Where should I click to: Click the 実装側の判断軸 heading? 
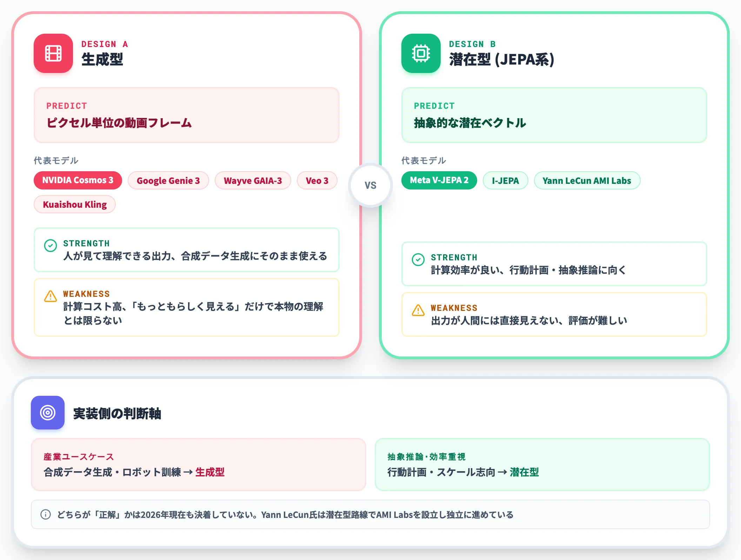(117, 413)
